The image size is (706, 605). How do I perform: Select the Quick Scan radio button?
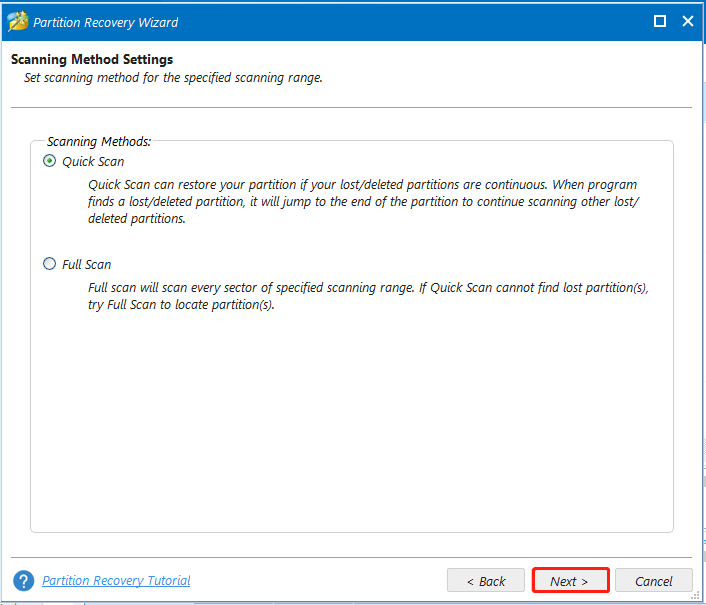point(50,161)
